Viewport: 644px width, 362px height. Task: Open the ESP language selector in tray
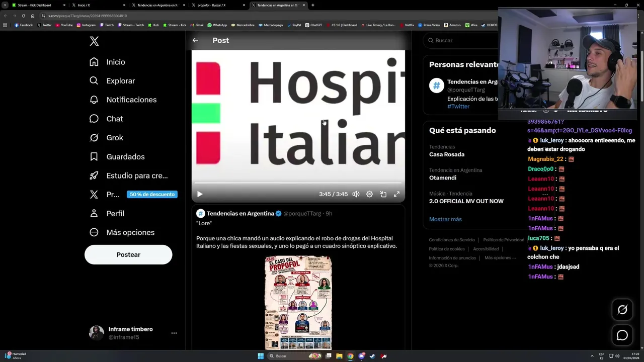tap(602, 356)
